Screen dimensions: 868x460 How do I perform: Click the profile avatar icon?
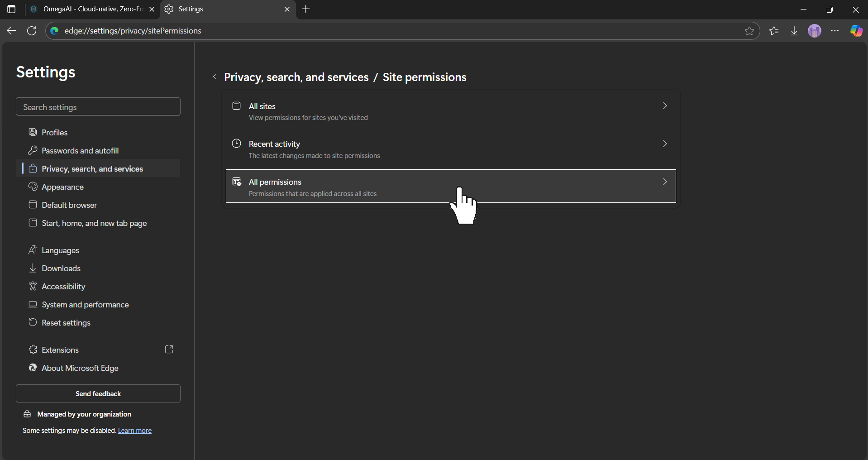click(815, 31)
